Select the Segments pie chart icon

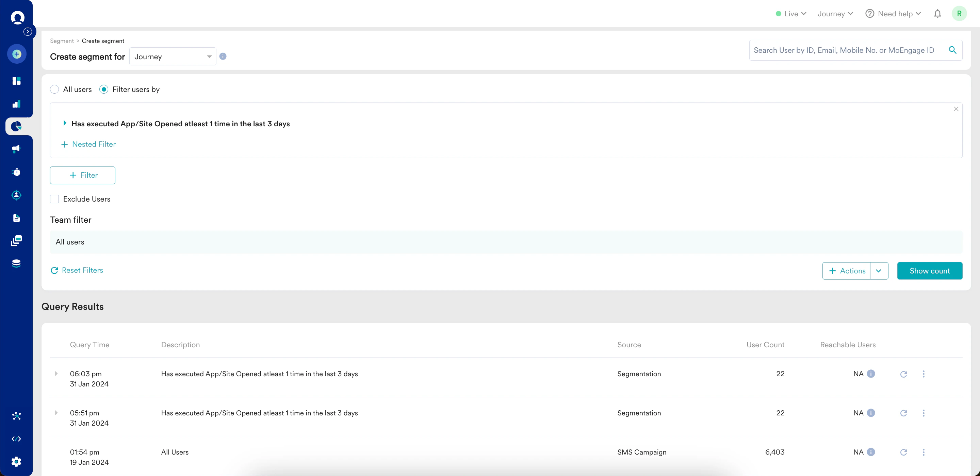tap(16, 126)
